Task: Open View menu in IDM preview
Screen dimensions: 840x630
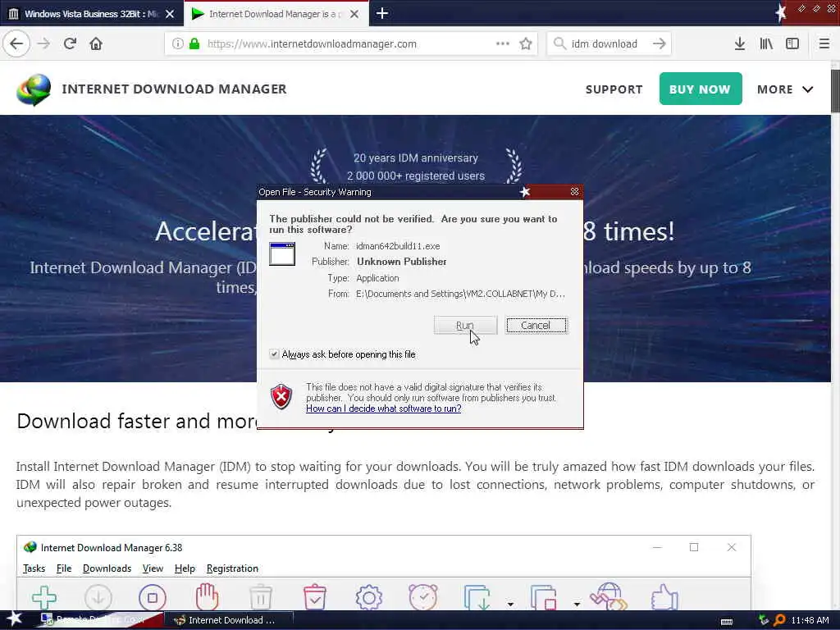Action: pos(153,568)
